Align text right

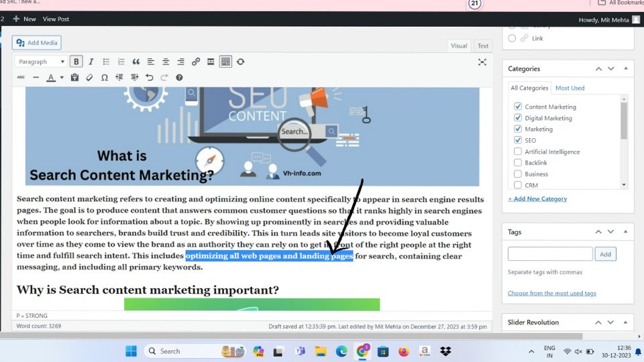click(180, 62)
